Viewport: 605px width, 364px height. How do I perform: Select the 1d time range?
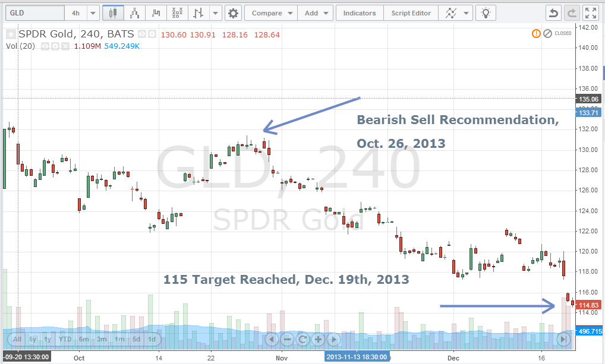point(152,339)
